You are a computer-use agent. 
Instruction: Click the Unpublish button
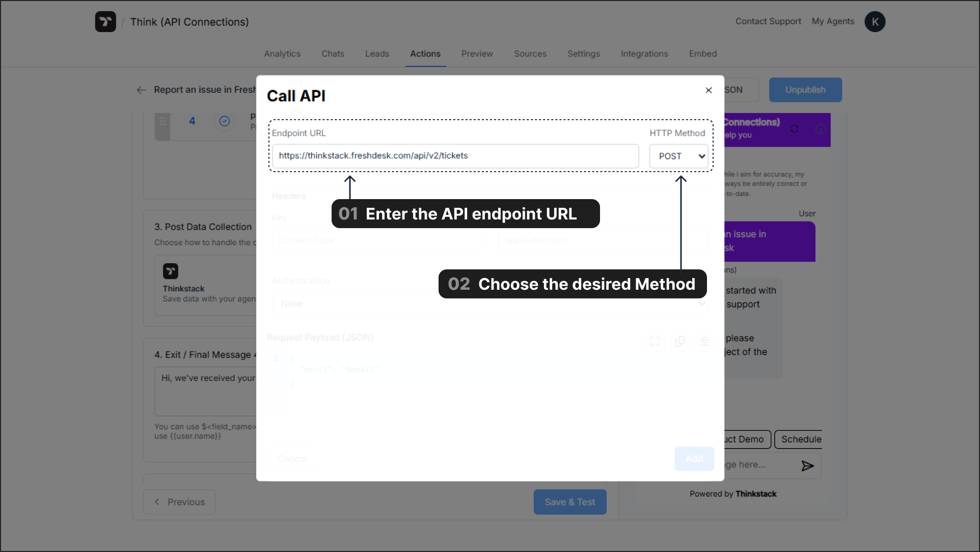[x=805, y=90]
